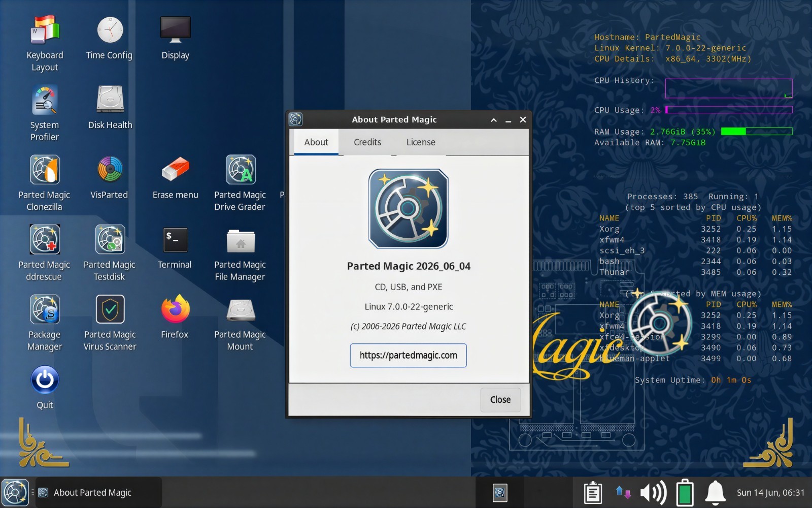Click the clock showing Sun 14 Jun, 06:31
Viewport: 812px width, 508px height.
[770, 492]
